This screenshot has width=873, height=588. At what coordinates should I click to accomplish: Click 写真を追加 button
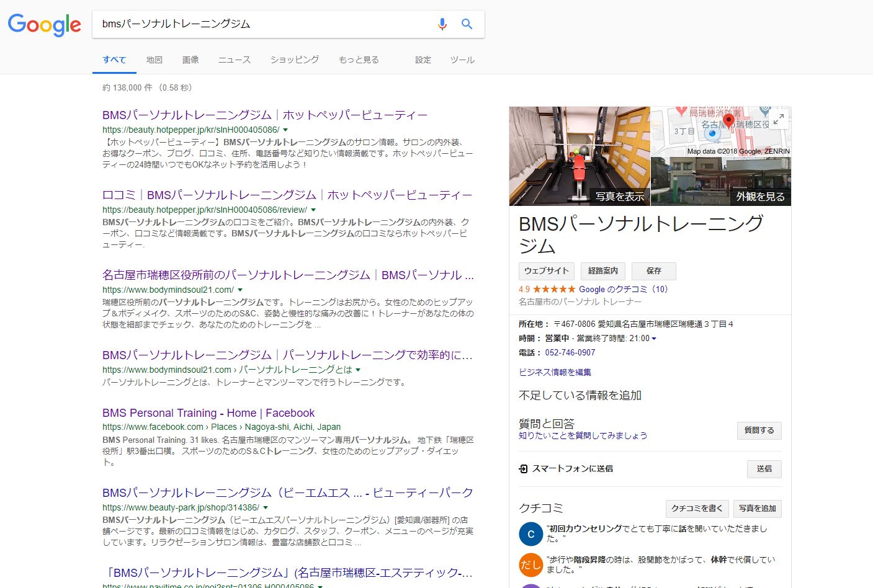coord(758,509)
